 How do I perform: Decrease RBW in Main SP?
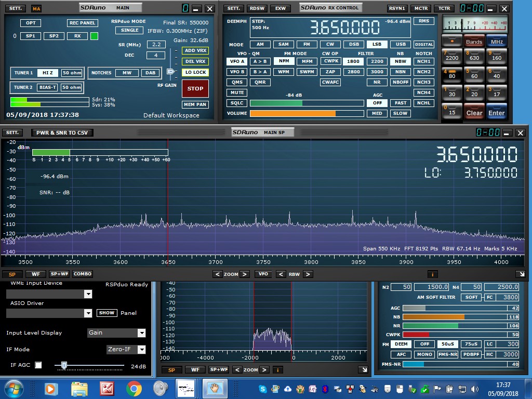pos(281,274)
